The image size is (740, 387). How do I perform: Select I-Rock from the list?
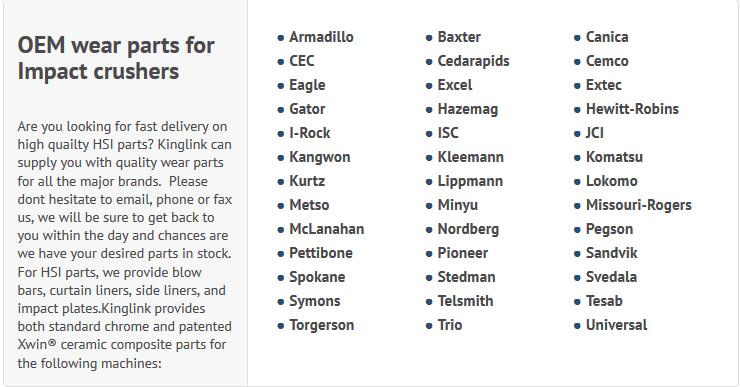pos(310,133)
